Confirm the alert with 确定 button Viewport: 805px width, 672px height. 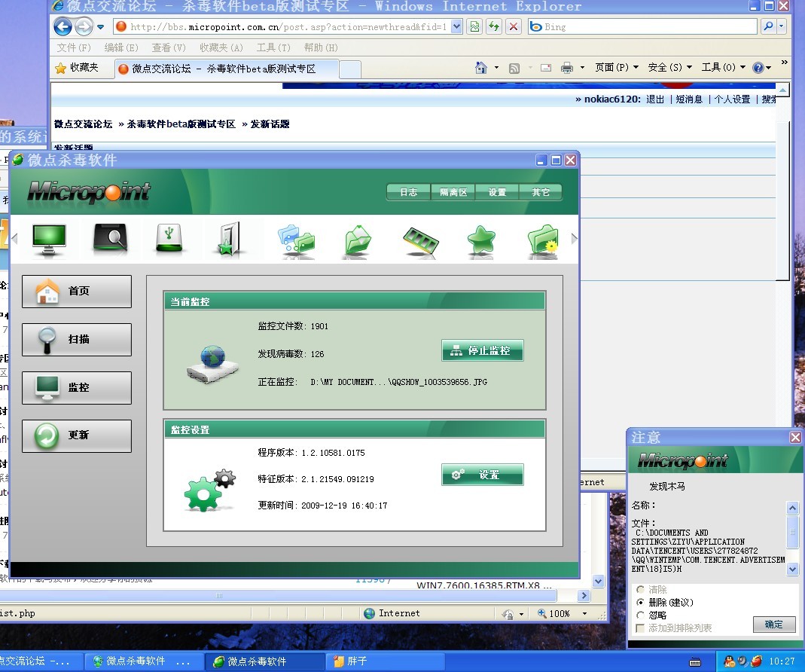[x=774, y=625]
